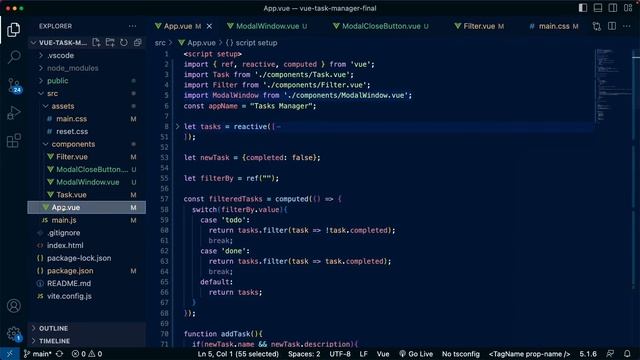Show errors and warnings in status bar
This screenshot has height=360, width=640.
(87, 354)
